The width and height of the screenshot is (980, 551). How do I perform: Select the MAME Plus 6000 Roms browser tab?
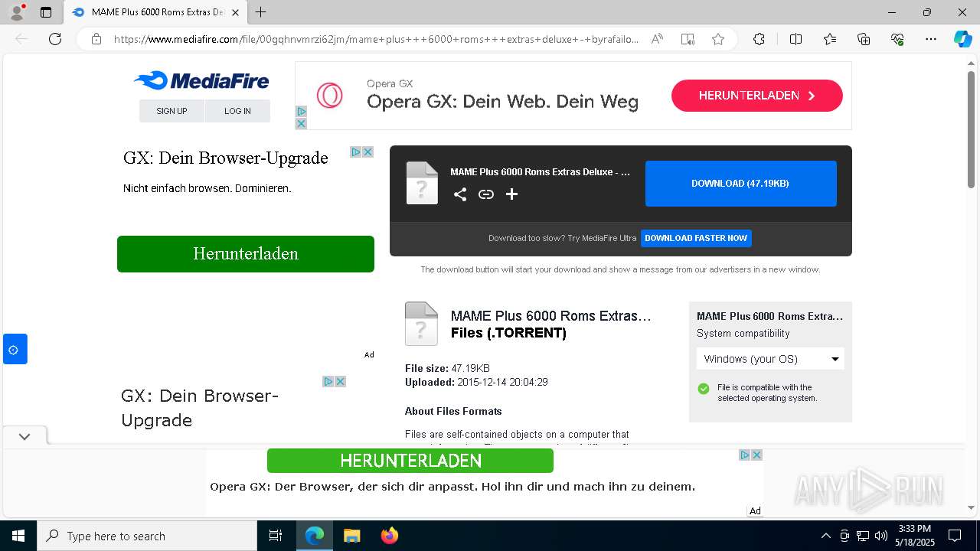(155, 12)
